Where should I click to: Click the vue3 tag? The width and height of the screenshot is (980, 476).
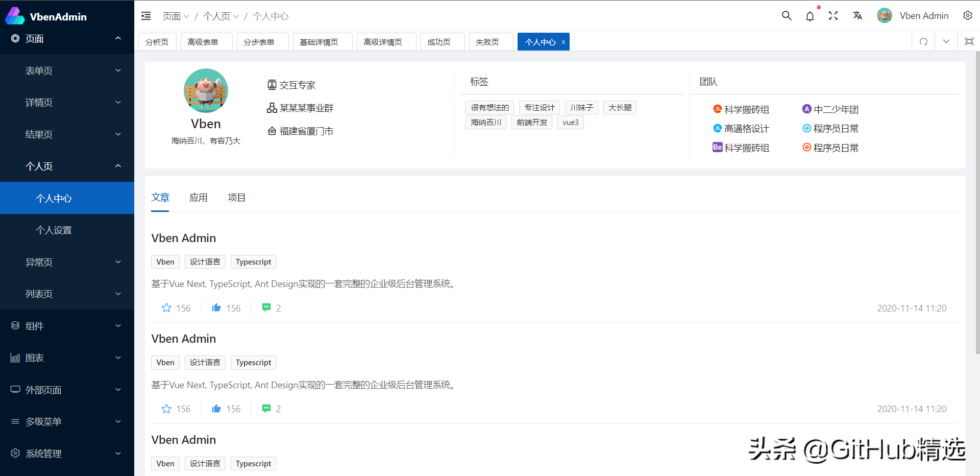570,122
